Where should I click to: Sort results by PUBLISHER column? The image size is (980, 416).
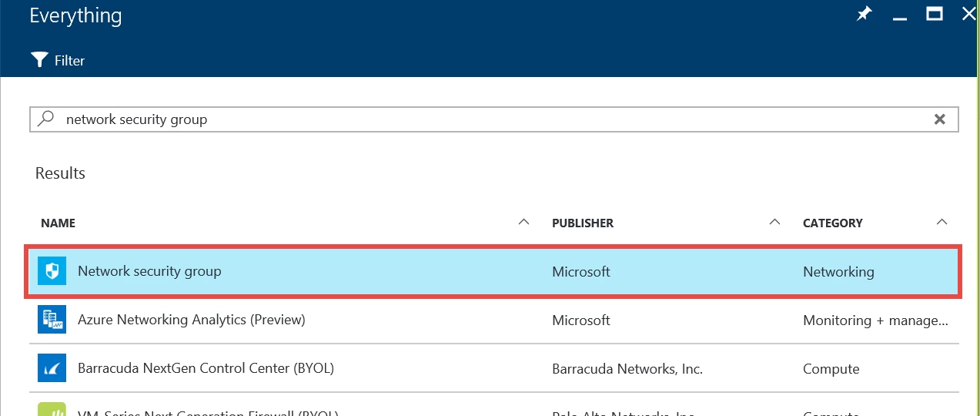tap(583, 223)
